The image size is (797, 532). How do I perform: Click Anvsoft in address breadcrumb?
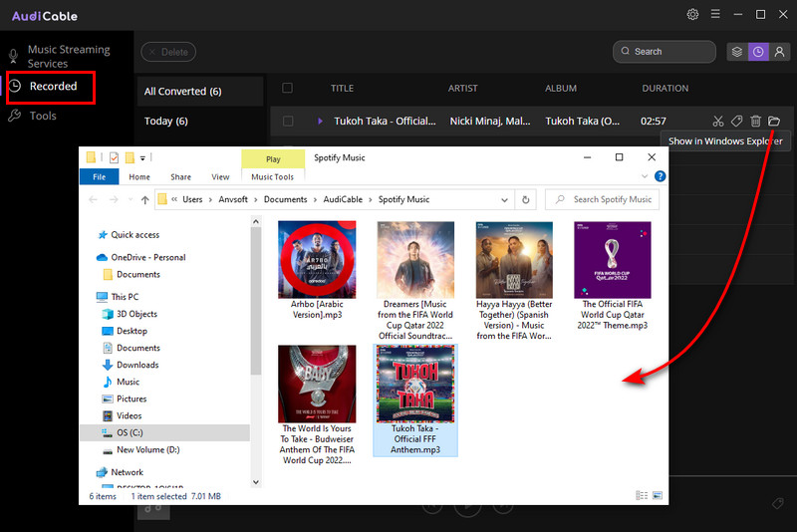233,199
